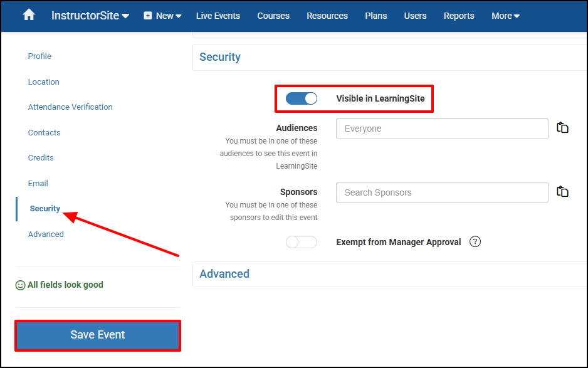Click the Visible in LearningSite label
The image size is (588, 368).
tap(381, 98)
